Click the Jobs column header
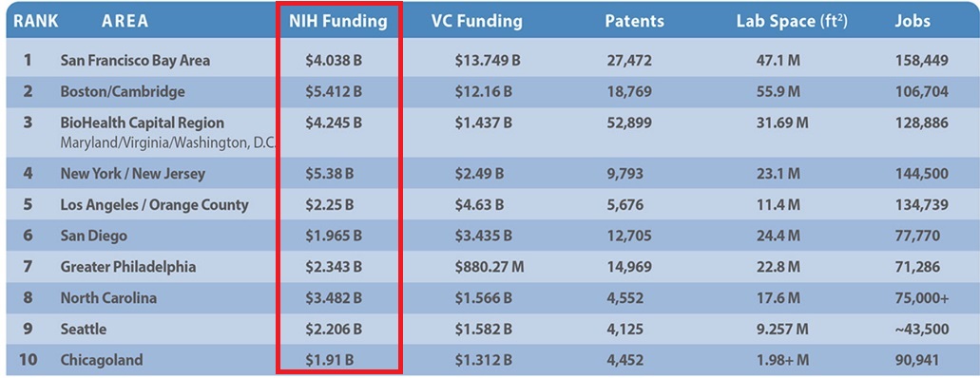980x378 pixels. (x=913, y=21)
